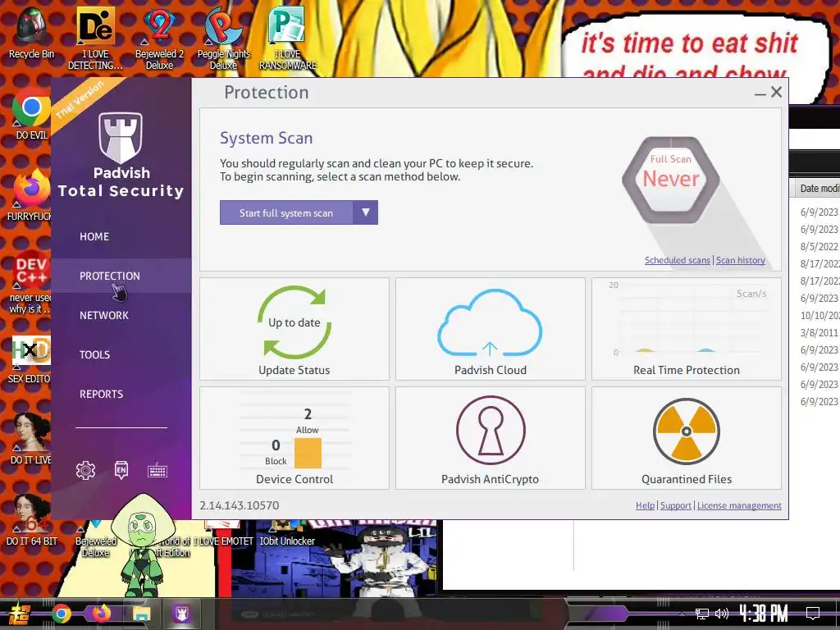This screenshot has height=630, width=840.
Task: Open the NETWORK menu item
Action: [x=104, y=315]
